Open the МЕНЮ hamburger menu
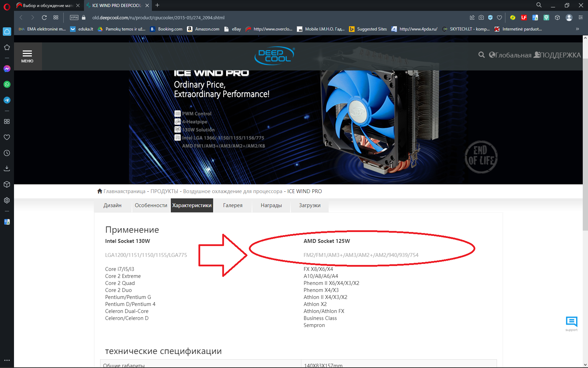This screenshot has height=368, width=588. [x=27, y=56]
